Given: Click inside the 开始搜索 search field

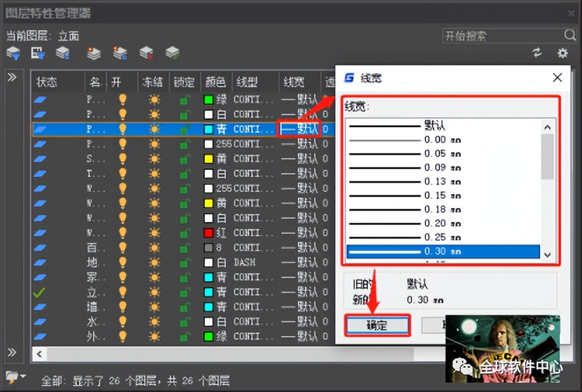Looking at the screenshot, I should click(x=501, y=35).
